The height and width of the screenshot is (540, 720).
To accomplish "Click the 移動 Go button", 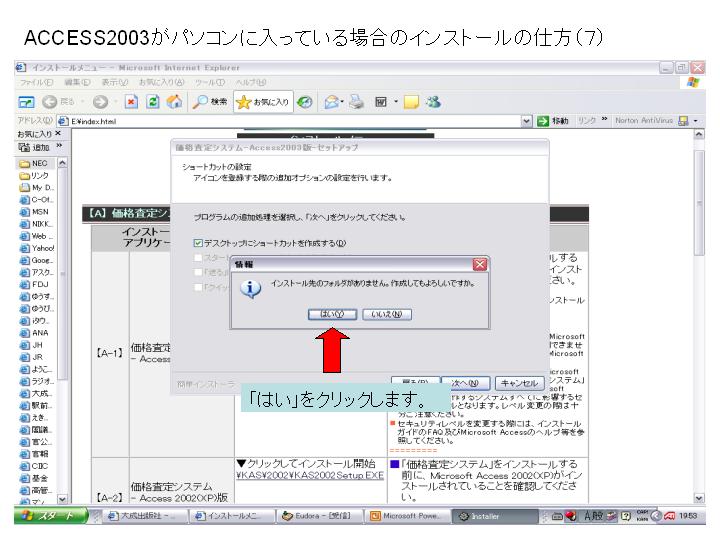I will pos(553,121).
